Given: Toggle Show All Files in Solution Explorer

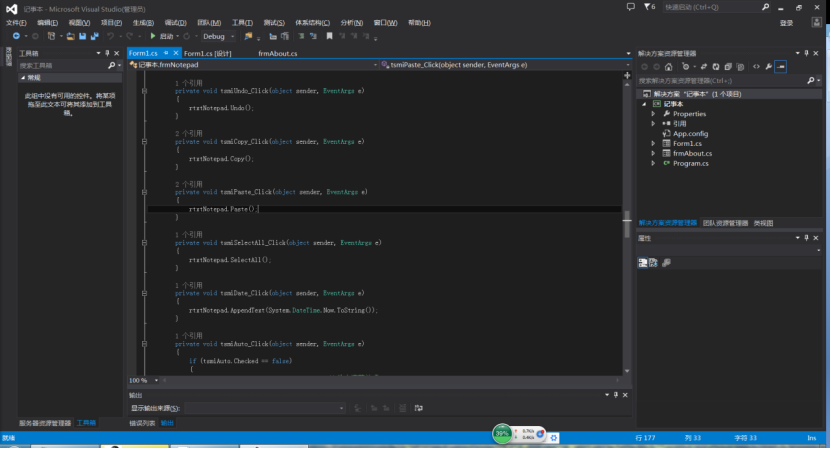Looking at the screenshot, I should click(740, 67).
